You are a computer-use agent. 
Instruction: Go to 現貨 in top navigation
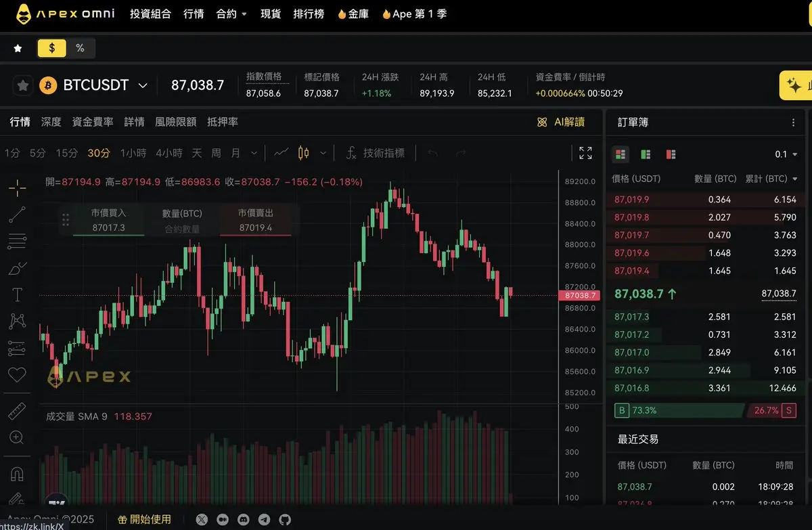271,14
